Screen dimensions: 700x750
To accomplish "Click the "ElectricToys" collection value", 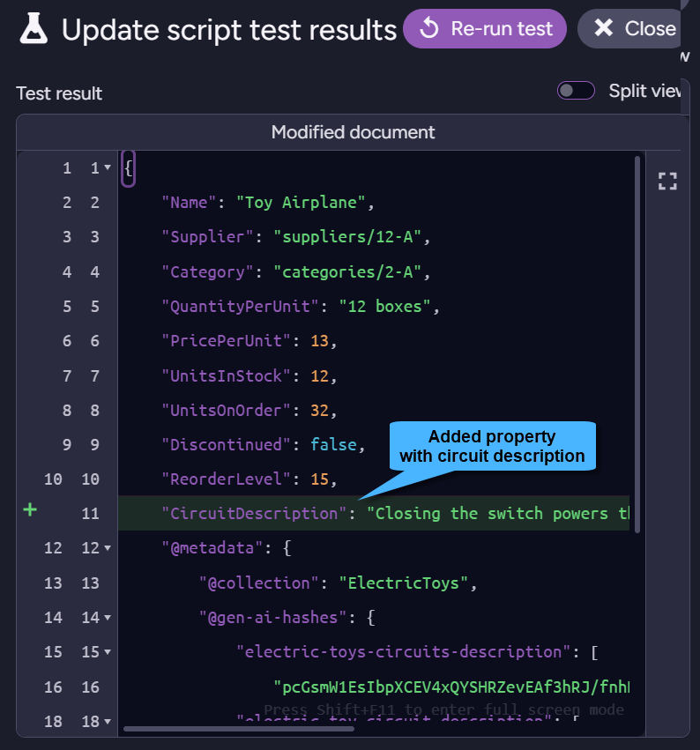I will (404, 583).
